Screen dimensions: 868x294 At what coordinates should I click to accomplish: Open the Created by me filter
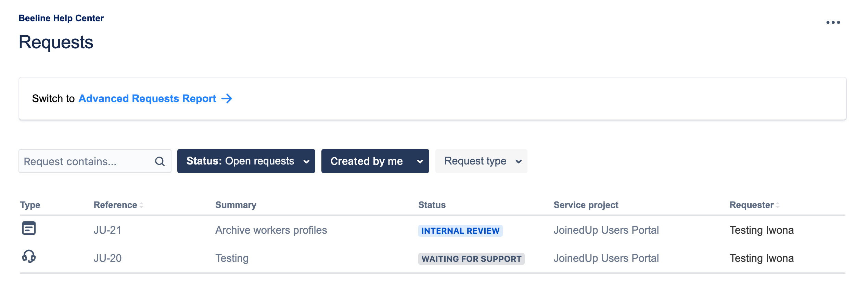[x=375, y=161]
